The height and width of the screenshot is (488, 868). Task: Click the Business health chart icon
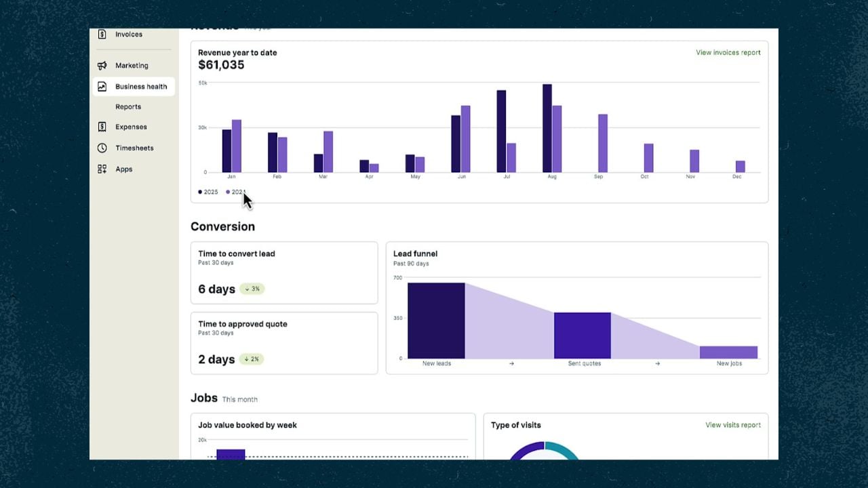tap(102, 87)
